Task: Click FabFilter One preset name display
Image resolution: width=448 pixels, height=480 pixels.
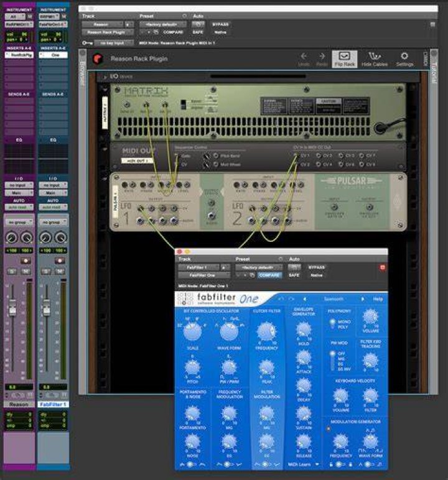Action: [x=334, y=299]
